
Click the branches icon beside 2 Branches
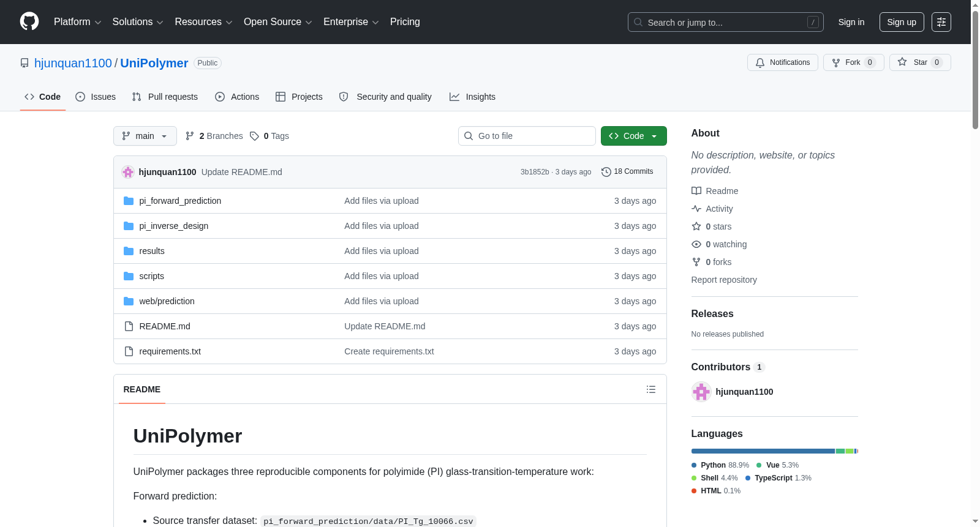[x=190, y=136]
